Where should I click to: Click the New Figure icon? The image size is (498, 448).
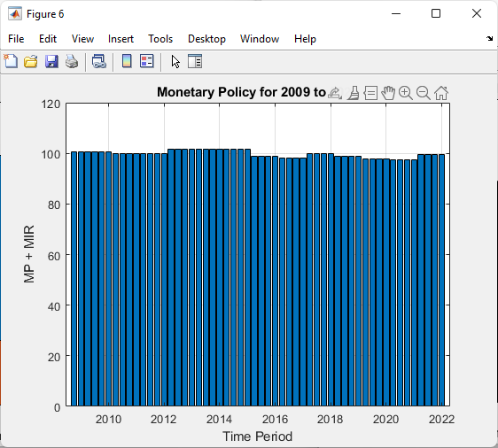point(11,61)
